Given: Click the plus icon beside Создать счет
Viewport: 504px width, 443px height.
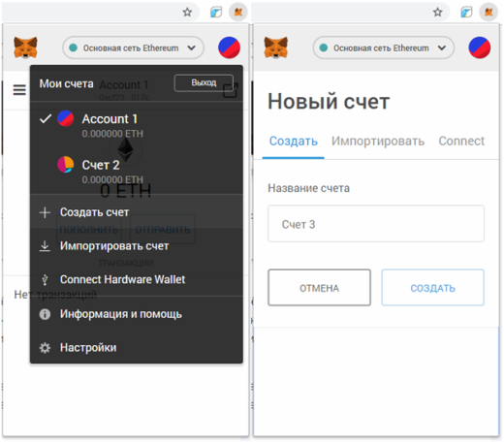Looking at the screenshot, I should pos(45,212).
